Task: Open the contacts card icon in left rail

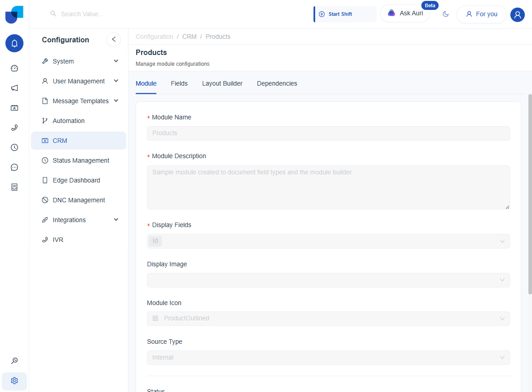Action: (14, 108)
